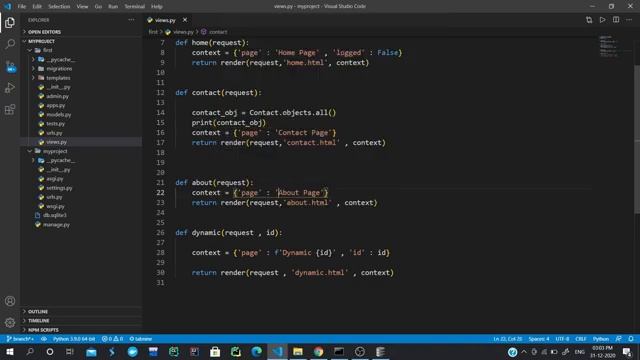The width and height of the screenshot is (640, 360).
Task: Open Google Chrome from the taskbar
Action: [x=318, y=351]
